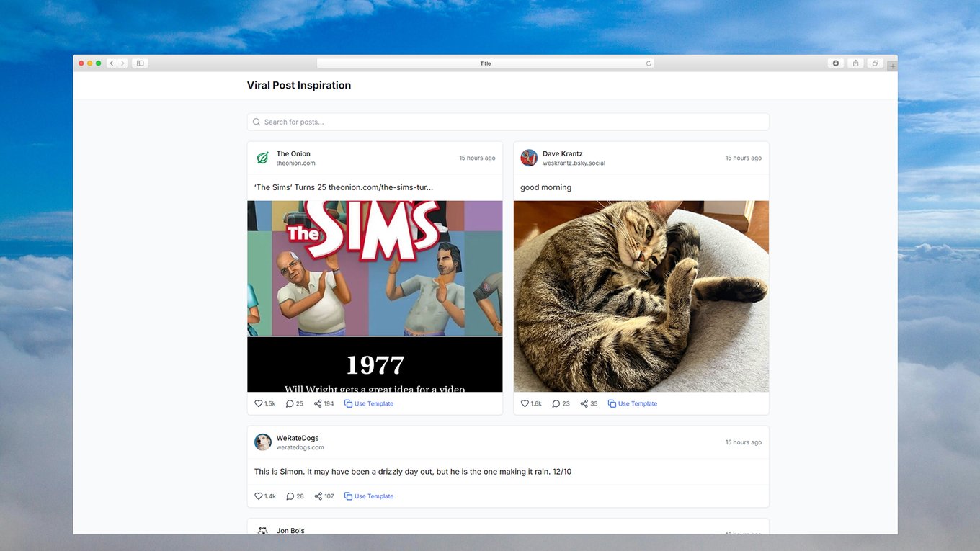The image size is (980, 551).
Task: Click the address bar showing Title
Action: tap(485, 63)
